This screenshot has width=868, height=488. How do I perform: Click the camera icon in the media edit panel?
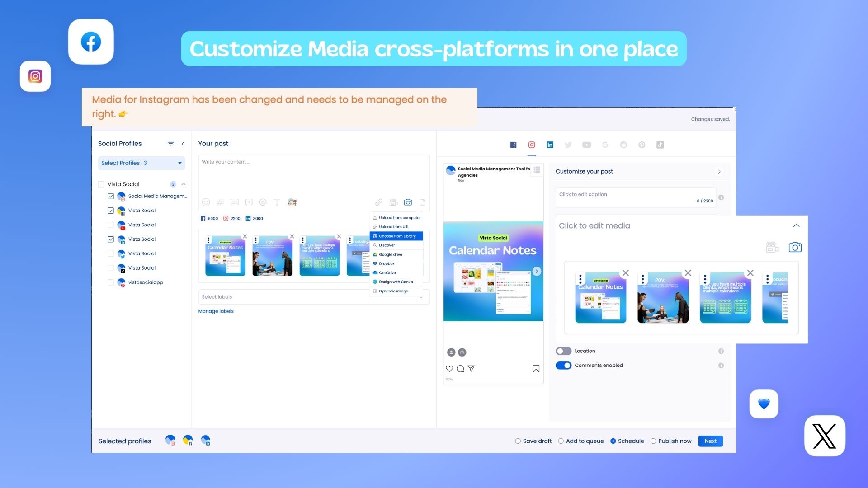[795, 247]
